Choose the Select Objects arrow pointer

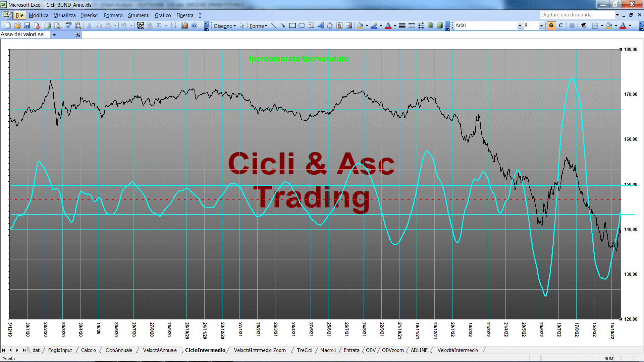click(x=242, y=25)
